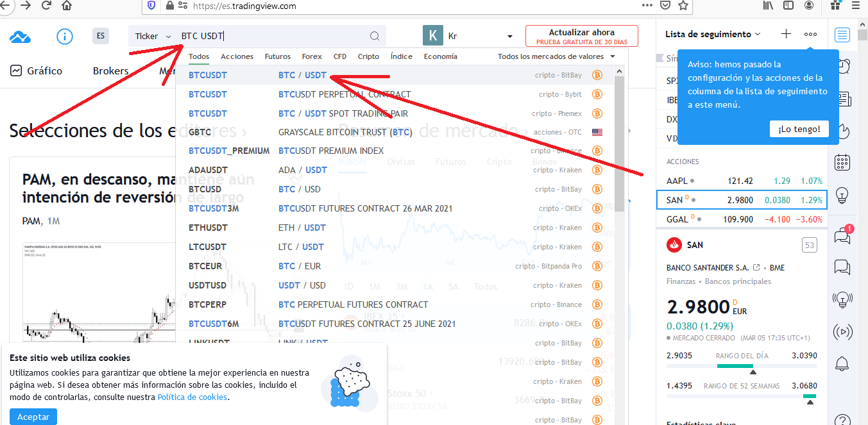Open Política de cookies link
Image resolution: width=868 pixels, height=425 pixels.
click(x=192, y=397)
